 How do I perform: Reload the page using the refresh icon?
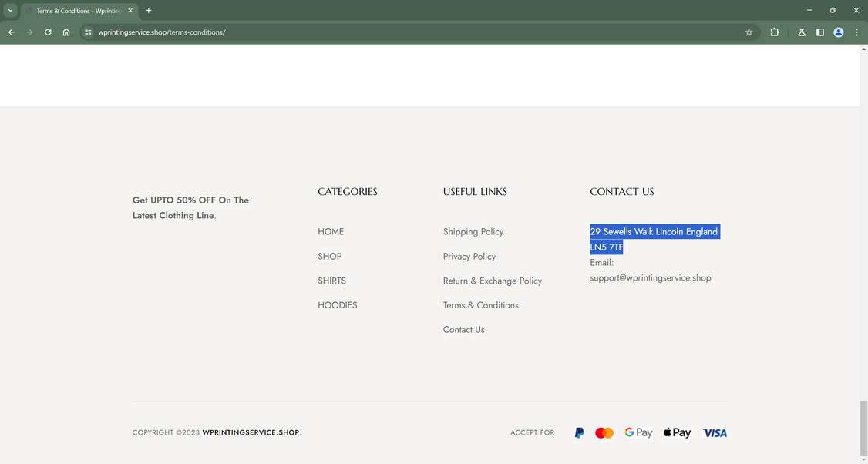(x=47, y=32)
